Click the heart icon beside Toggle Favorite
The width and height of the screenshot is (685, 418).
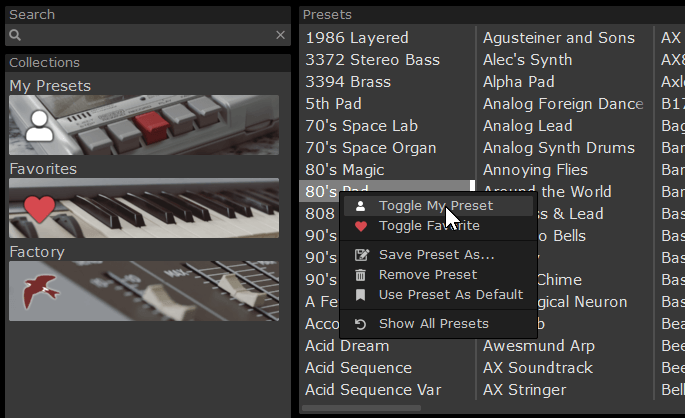(361, 226)
